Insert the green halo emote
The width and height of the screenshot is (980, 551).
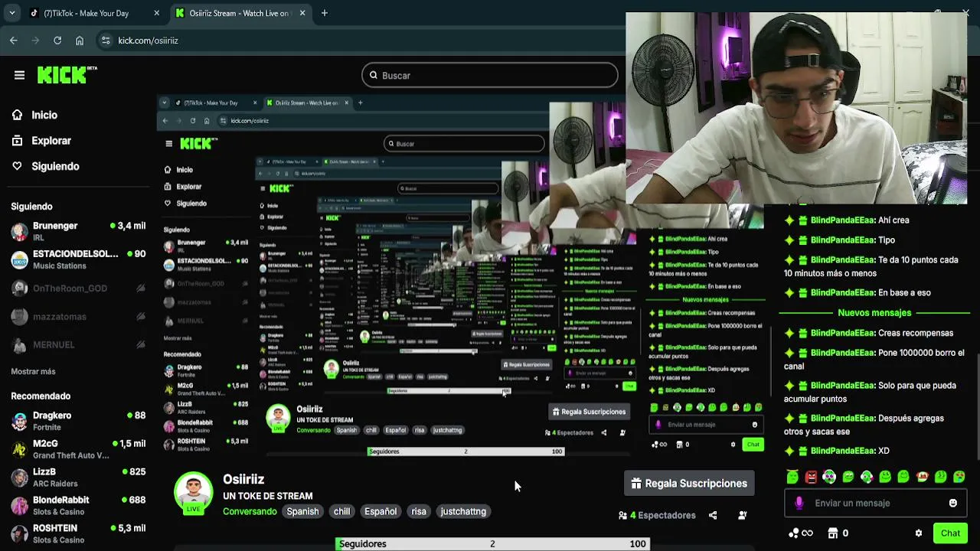point(792,477)
